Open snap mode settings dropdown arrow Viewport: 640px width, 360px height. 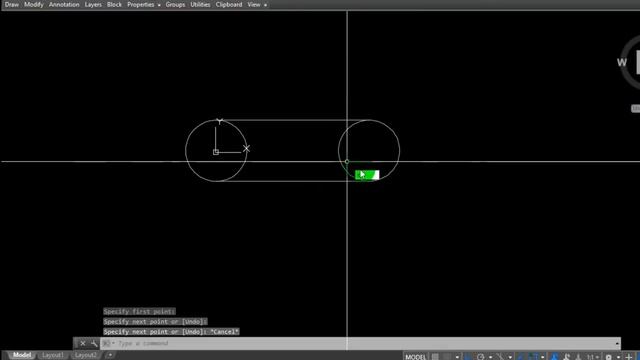(x=458, y=357)
